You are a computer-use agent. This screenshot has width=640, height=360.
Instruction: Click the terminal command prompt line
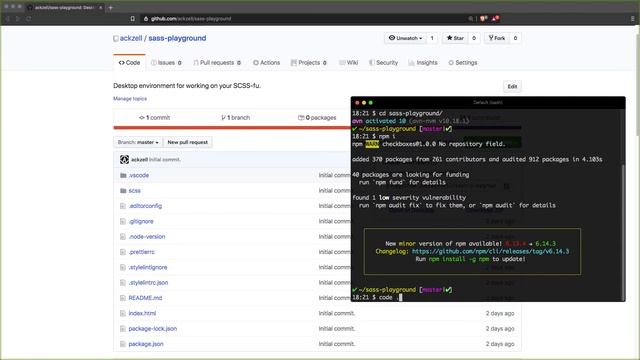tap(378, 298)
